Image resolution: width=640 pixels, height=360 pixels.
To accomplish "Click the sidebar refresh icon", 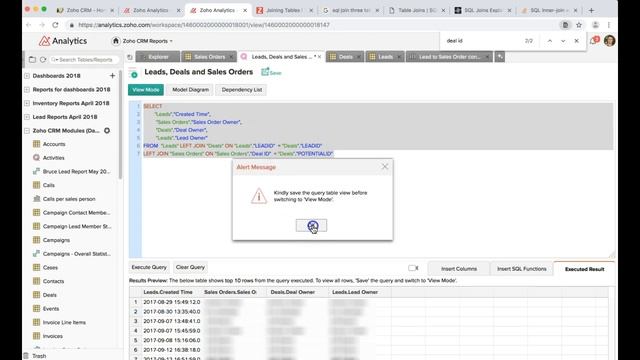I will click(42, 60).
